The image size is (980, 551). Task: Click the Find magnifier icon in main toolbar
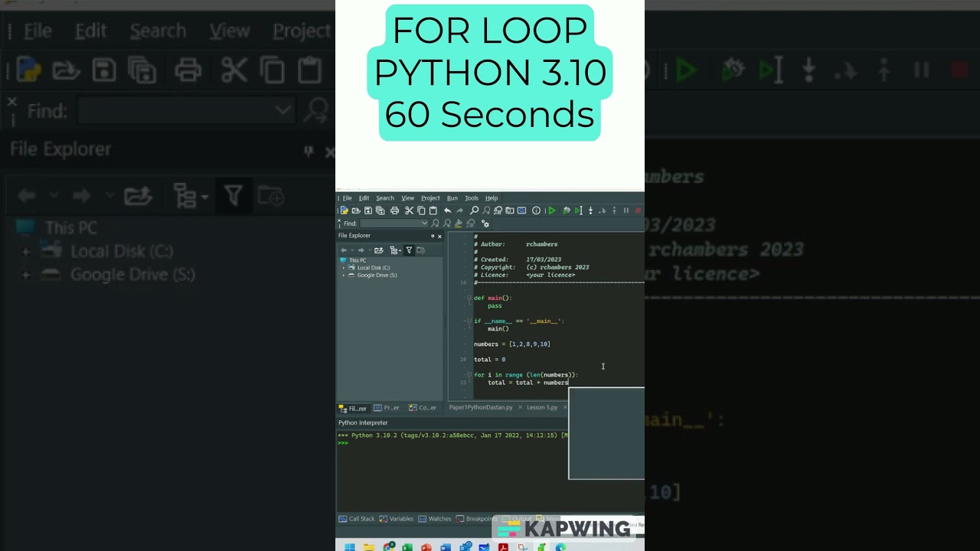474,210
